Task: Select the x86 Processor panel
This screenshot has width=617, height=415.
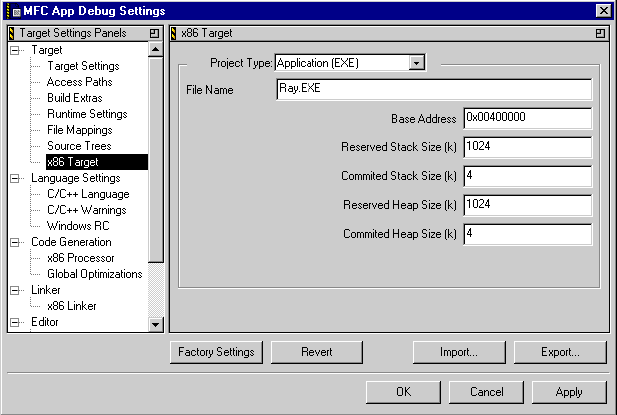Action: pyautogui.click(x=81, y=258)
